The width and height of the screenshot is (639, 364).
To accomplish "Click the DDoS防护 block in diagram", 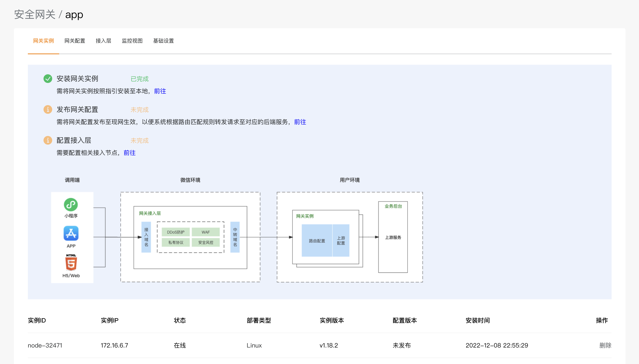I will (176, 232).
